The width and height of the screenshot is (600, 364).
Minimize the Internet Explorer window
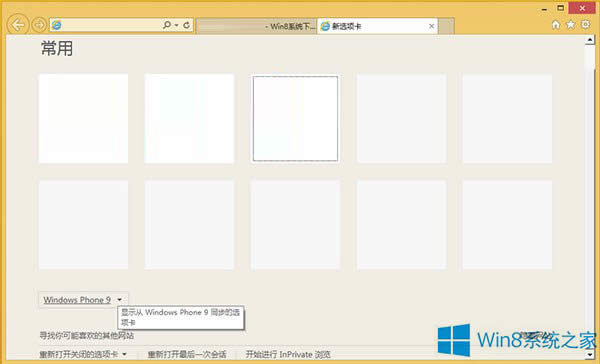544,9
